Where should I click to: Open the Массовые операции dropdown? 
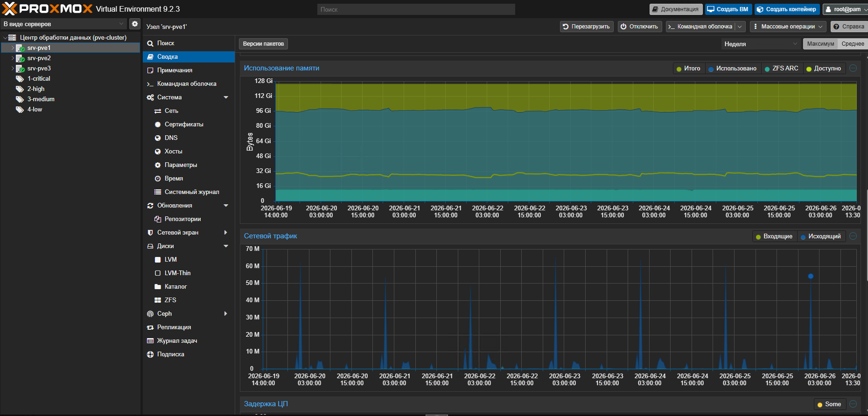point(788,27)
